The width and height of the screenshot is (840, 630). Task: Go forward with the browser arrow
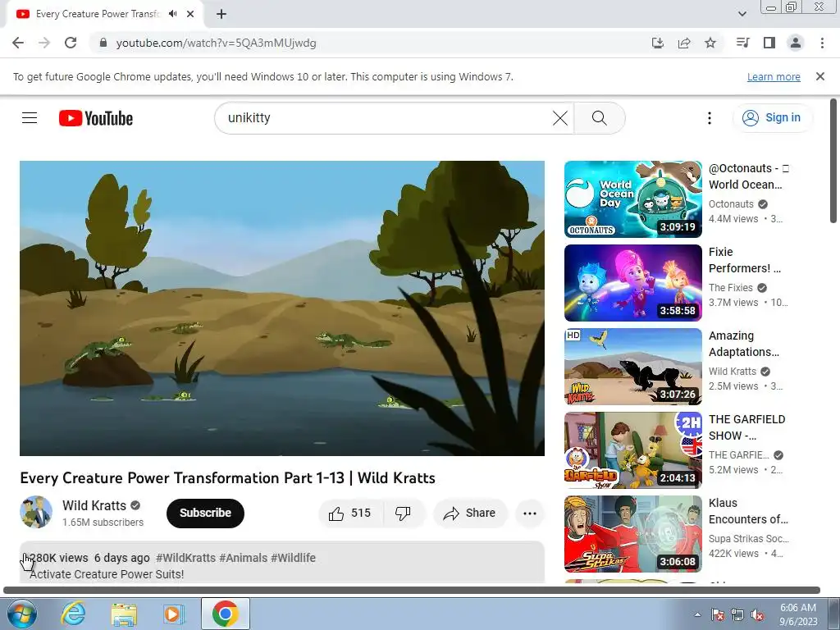click(x=44, y=43)
